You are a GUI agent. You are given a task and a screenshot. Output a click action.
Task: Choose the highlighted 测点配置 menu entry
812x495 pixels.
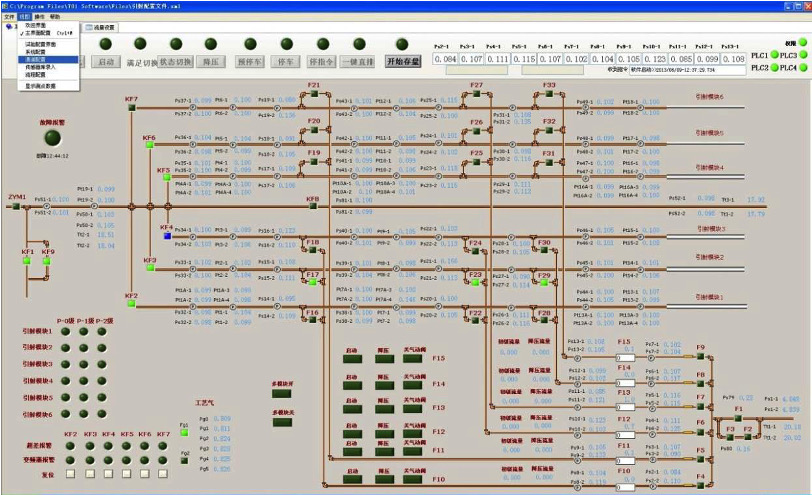point(36,59)
